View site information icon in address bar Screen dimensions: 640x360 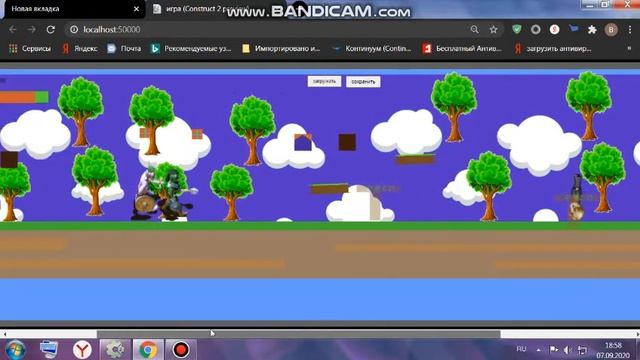click(x=74, y=29)
